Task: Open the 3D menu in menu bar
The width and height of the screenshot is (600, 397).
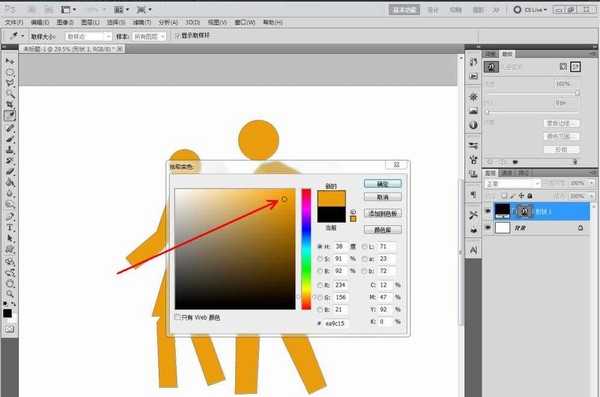Action: [x=192, y=23]
